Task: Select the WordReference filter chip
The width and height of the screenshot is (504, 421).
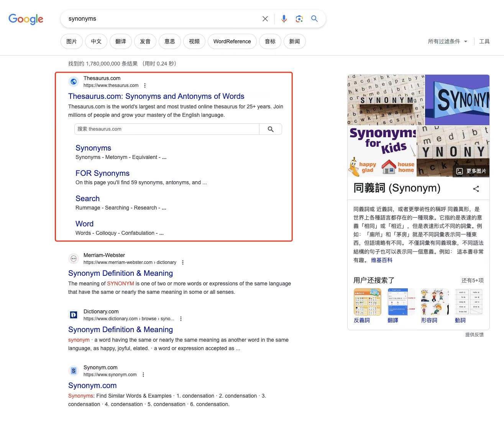Action: (x=232, y=41)
